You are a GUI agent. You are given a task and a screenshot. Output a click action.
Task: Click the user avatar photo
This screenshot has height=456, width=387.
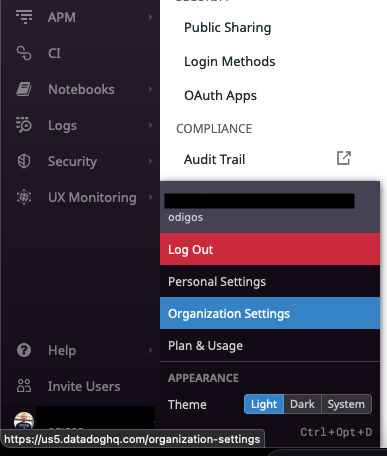click(x=24, y=420)
